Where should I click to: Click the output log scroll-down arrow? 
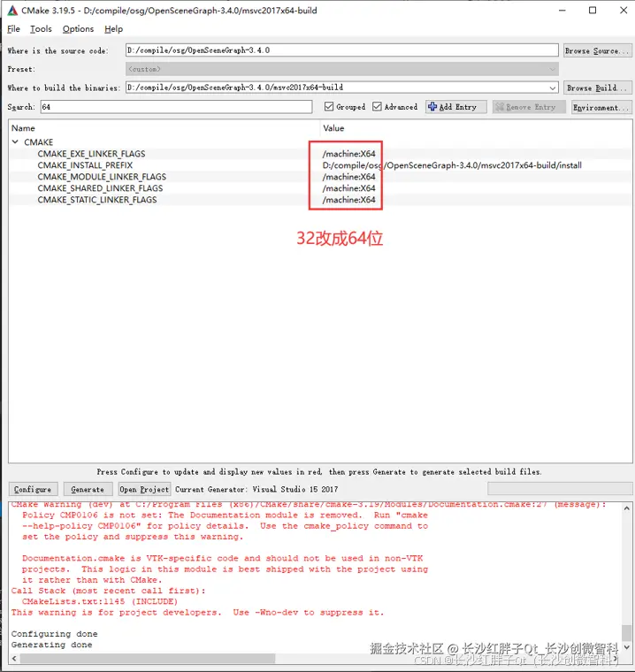[626, 646]
